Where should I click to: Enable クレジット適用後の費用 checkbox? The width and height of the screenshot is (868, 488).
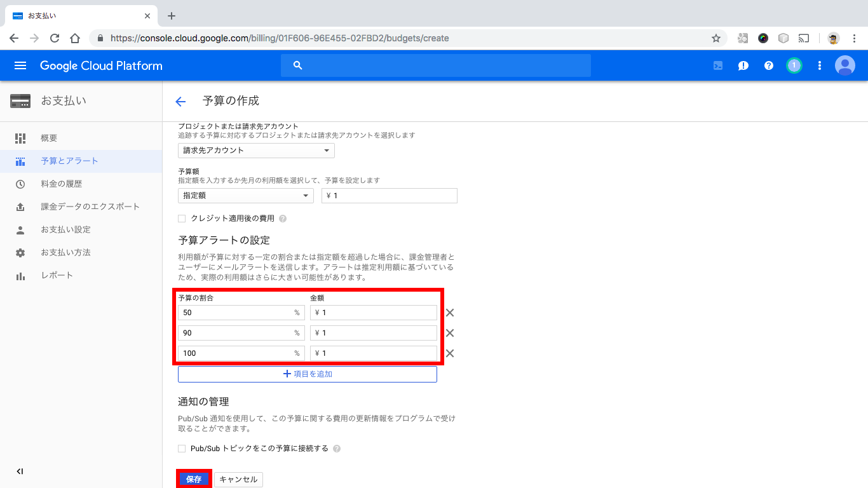181,218
